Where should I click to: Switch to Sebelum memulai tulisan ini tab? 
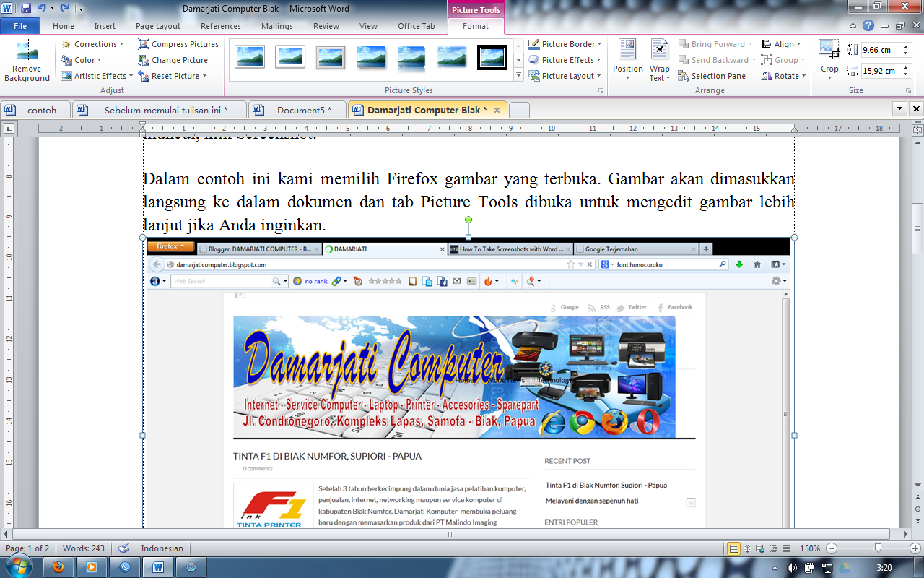[x=160, y=110]
